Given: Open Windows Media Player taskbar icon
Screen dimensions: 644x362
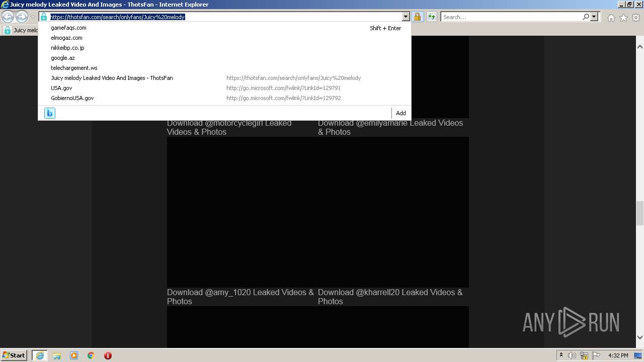Looking at the screenshot, I should point(74,355).
